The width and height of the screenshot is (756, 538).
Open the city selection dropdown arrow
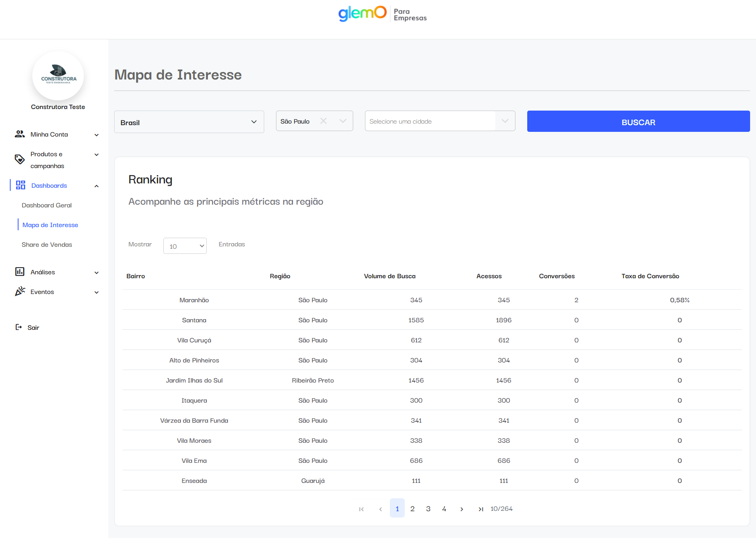(505, 121)
